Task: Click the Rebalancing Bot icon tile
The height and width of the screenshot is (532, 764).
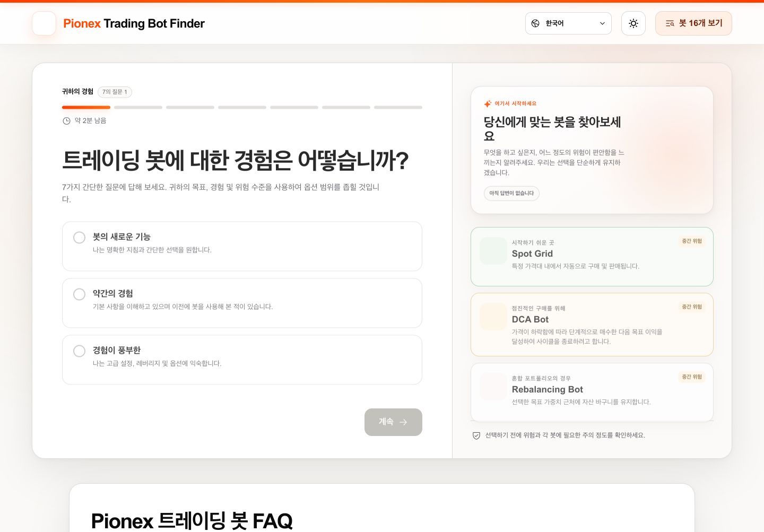Action: pos(493,387)
